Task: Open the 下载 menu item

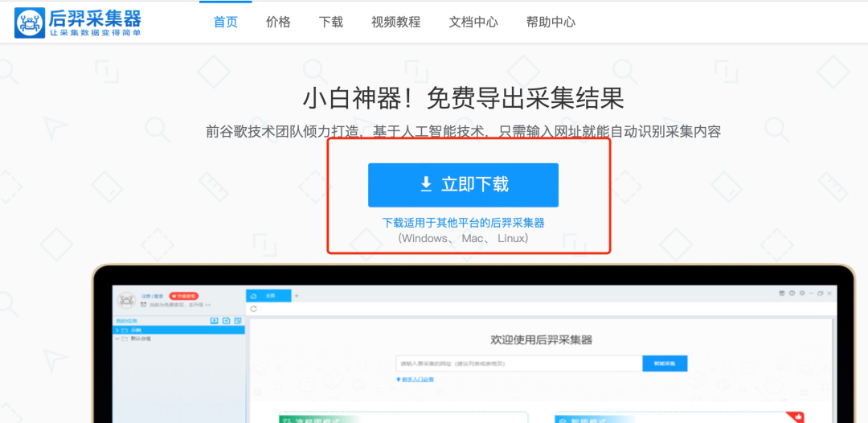Action: pos(331,23)
